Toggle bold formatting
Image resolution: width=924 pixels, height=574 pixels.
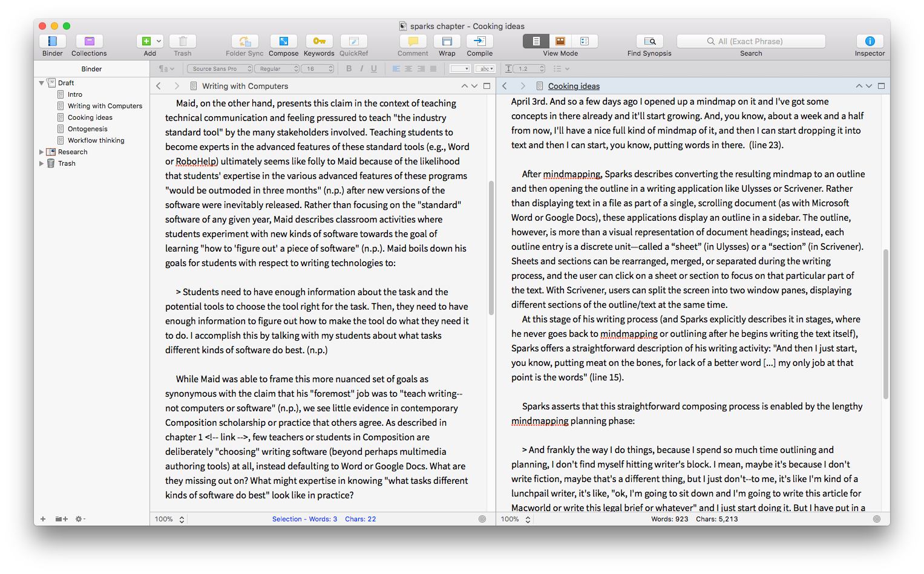pyautogui.click(x=349, y=68)
